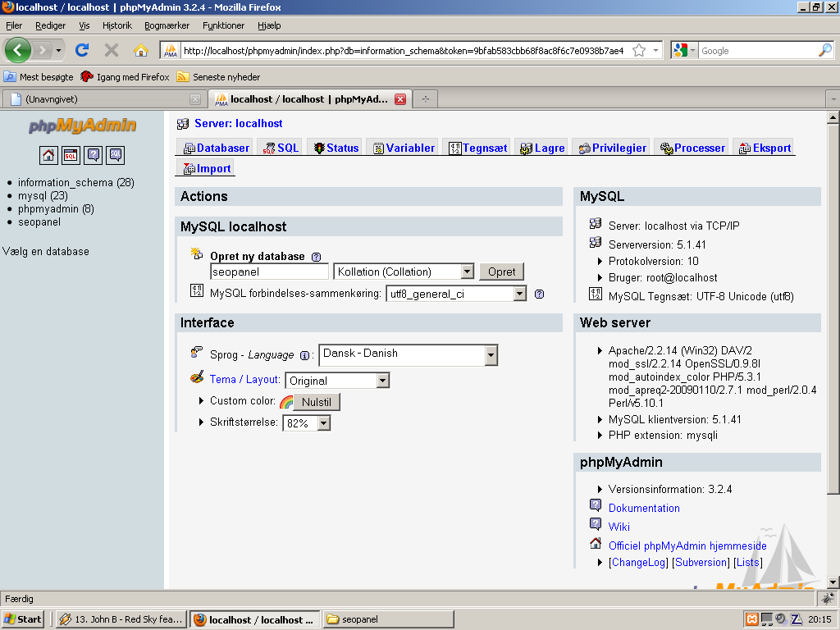Click the Firefox forward button
Viewport: 840px width, 630px height.
point(42,50)
